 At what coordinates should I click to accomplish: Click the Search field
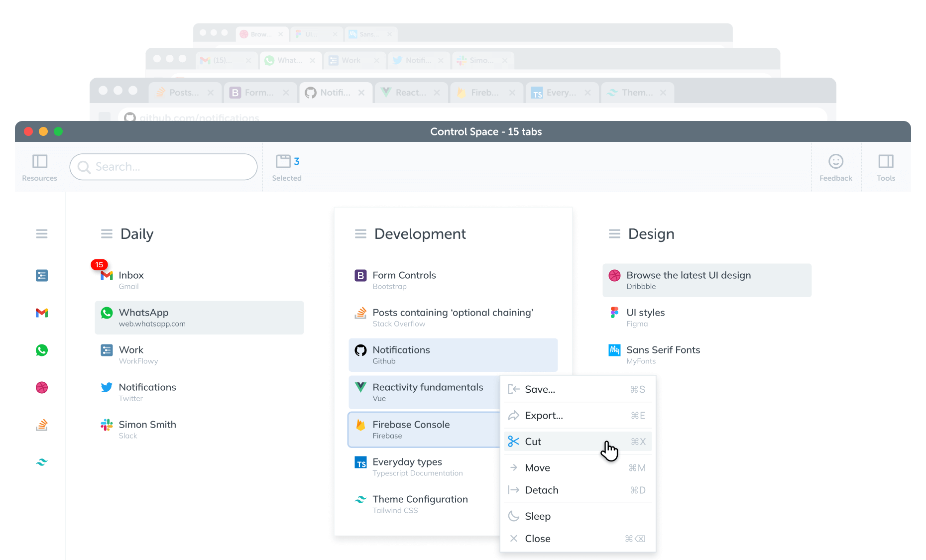click(163, 167)
